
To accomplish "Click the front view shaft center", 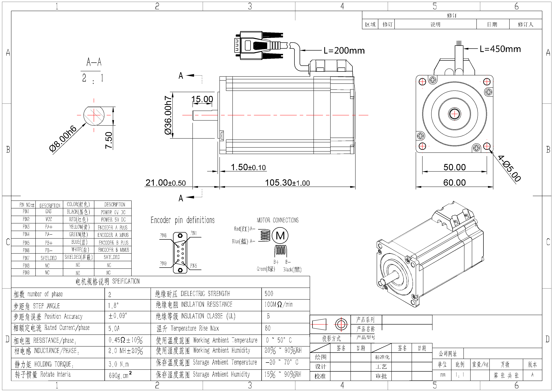I will coord(455,114).
